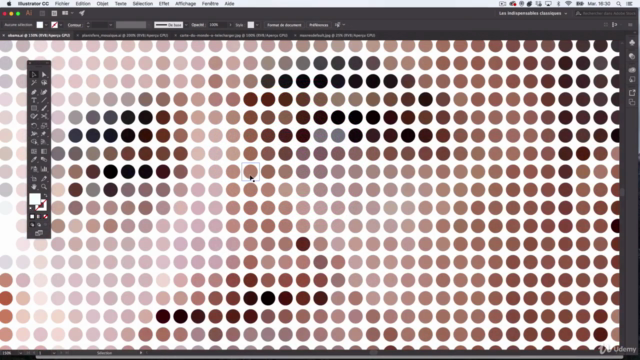Image resolution: width=640 pixels, height=360 pixels.
Task: Open the Fichier menu
Action: click(62, 4)
